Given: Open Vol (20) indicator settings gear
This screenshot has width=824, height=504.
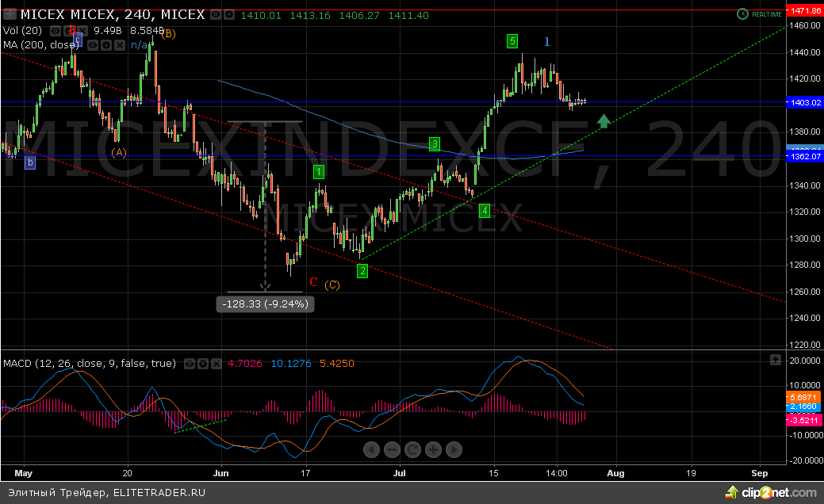Looking at the screenshot, I should coord(68,30).
